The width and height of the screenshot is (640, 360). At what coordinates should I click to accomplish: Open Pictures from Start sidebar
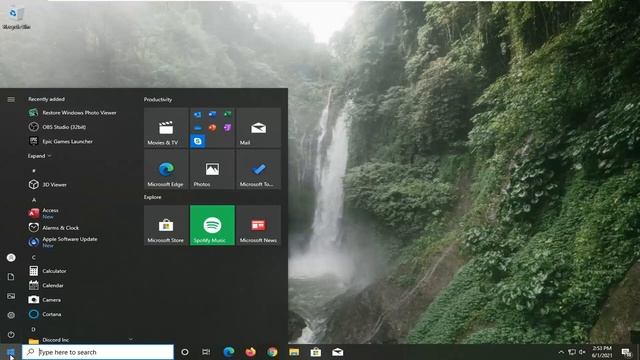[x=11, y=296]
